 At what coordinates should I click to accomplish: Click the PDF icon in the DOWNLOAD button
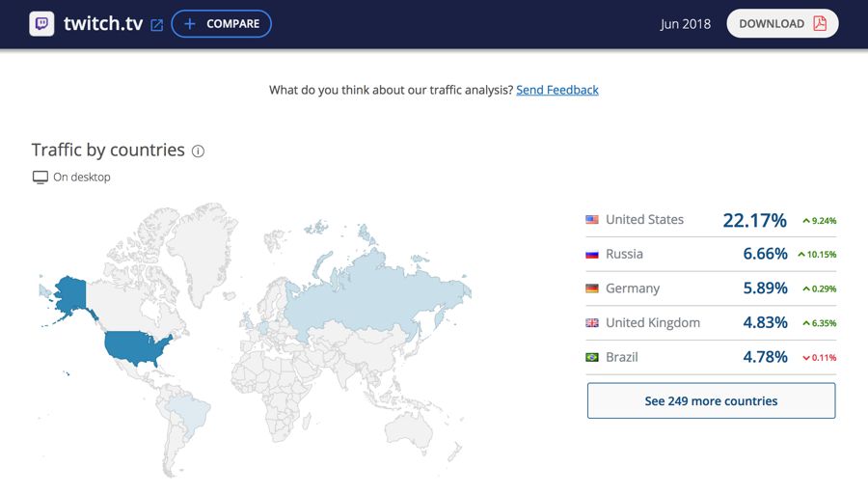tap(820, 23)
